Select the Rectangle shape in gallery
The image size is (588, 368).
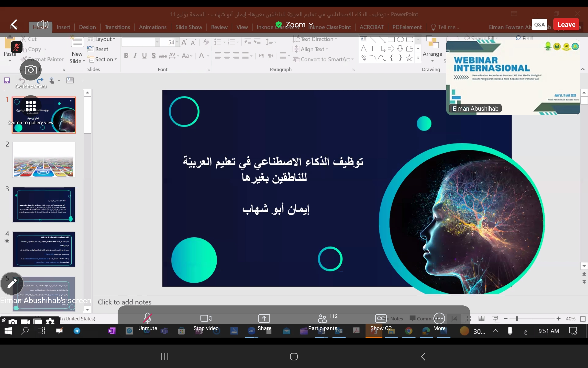pyautogui.click(x=391, y=39)
